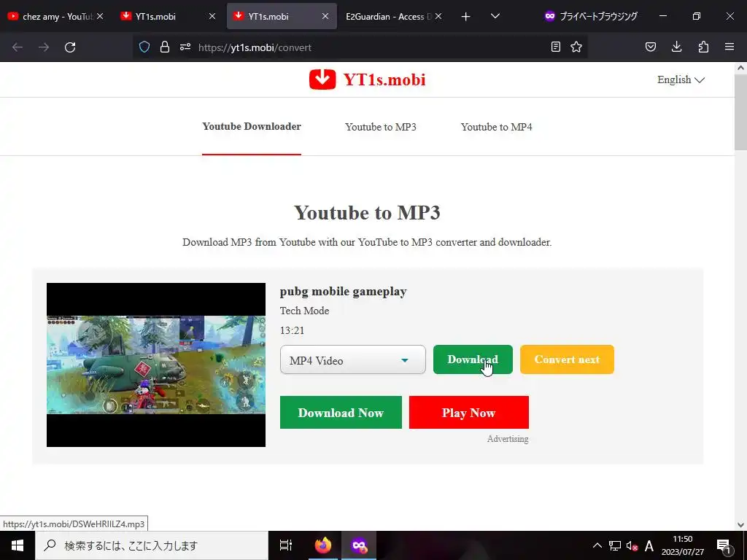Click the Advertising label

(508, 438)
